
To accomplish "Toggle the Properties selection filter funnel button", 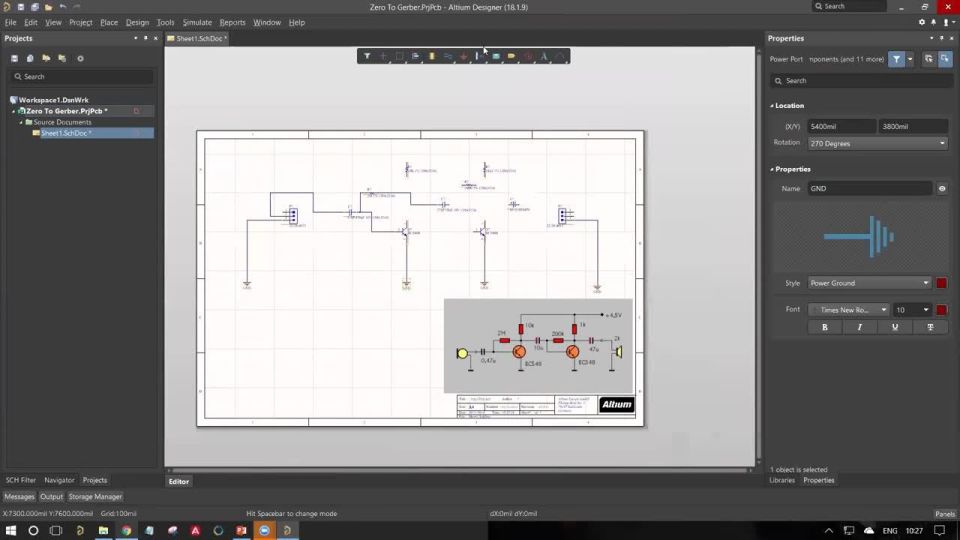I will (x=896, y=59).
